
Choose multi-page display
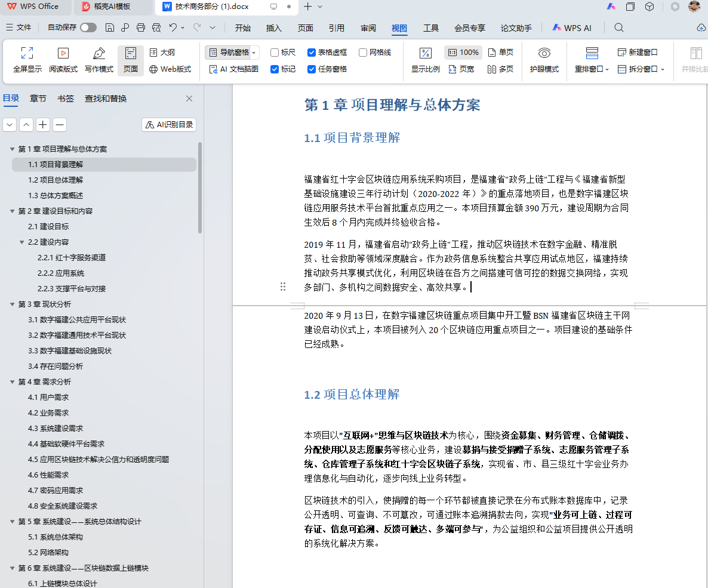coord(500,69)
